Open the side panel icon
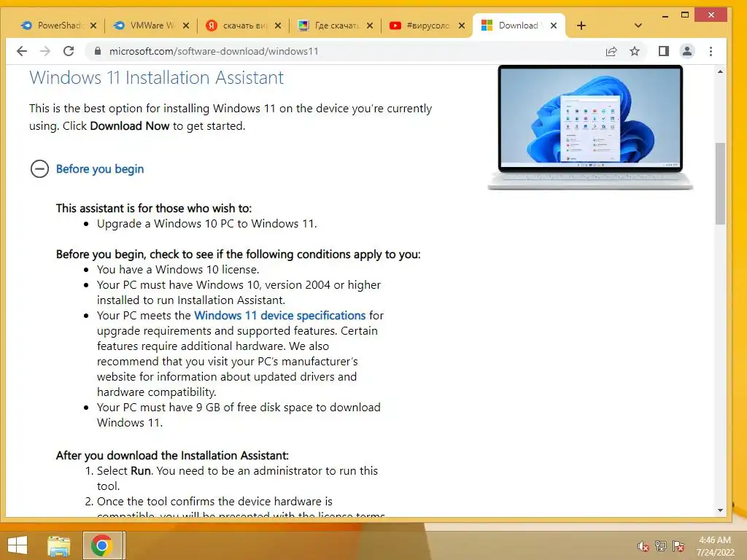This screenshot has width=747, height=560. point(664,51)
